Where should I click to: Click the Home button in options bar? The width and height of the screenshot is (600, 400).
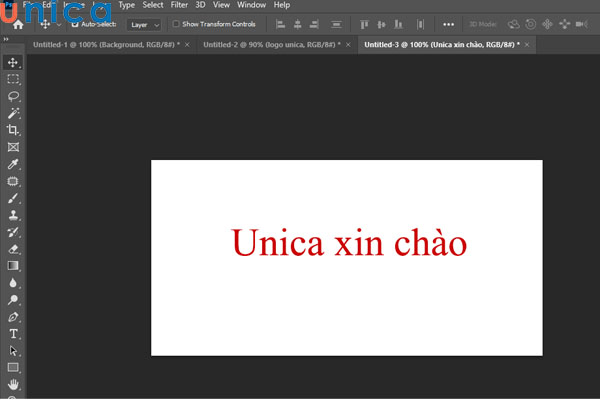18,23
